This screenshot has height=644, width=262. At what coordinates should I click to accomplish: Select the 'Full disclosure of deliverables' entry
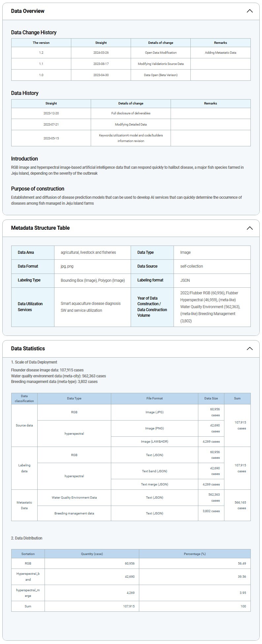(x=131, y=113)
